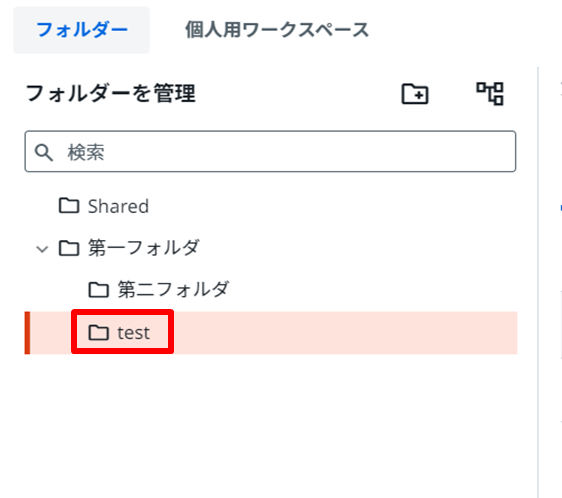562x498 pixels.
Task: Select the Shared folder label
Action: coord(118,207)
